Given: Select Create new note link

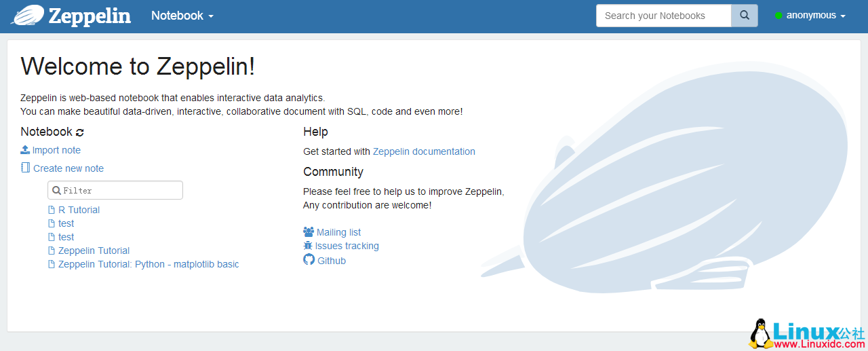Looking at the screenshot, I should 68,168.
